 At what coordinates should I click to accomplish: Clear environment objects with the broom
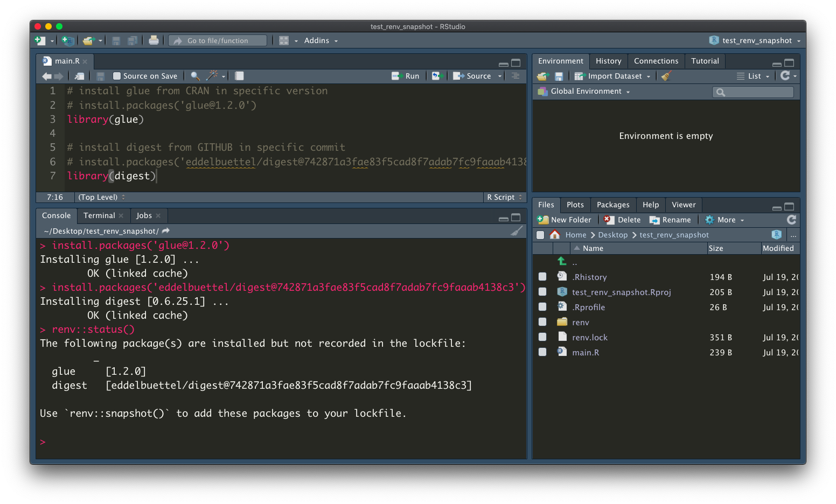pyautogui.click(x=666, y=76)
